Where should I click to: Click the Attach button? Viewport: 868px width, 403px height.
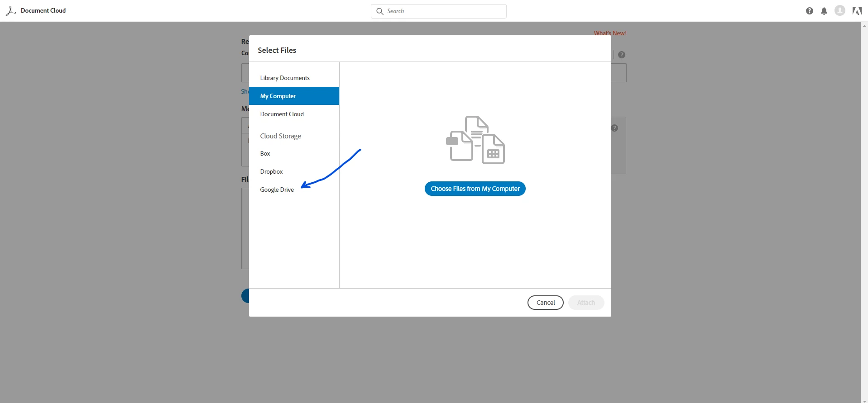586,303
